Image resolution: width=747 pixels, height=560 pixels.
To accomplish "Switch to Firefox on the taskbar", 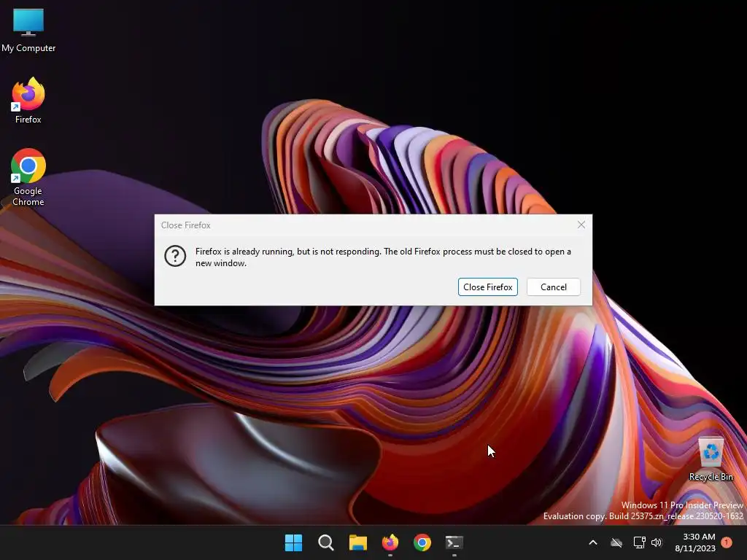I will [x=390, y=542].
